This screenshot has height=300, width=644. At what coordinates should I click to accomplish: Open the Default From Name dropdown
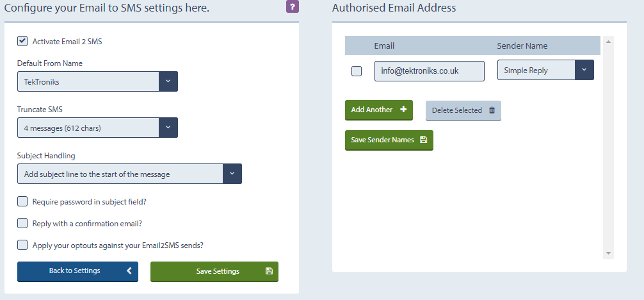[97, 81]
